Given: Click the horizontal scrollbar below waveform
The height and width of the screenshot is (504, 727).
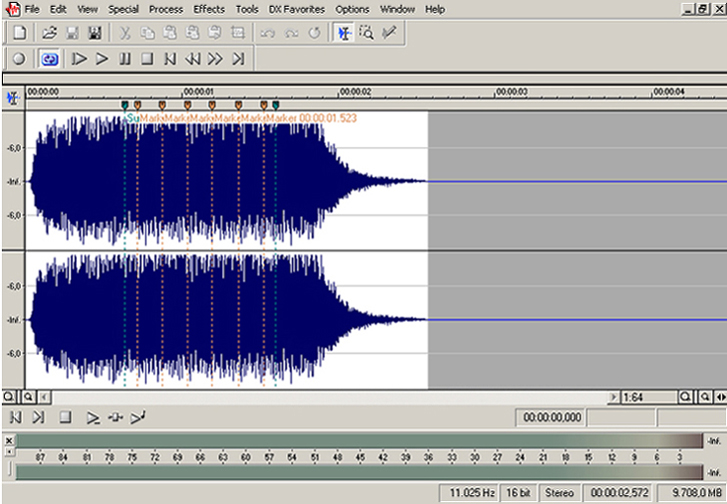Looking at the screenshot, I should click(x=320, y=397).
